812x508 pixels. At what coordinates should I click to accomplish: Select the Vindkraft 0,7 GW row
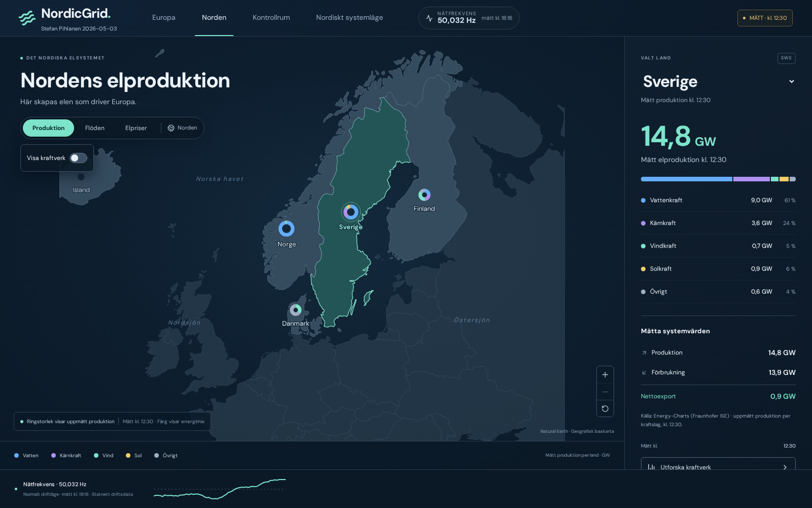click(x=718, y=246)
